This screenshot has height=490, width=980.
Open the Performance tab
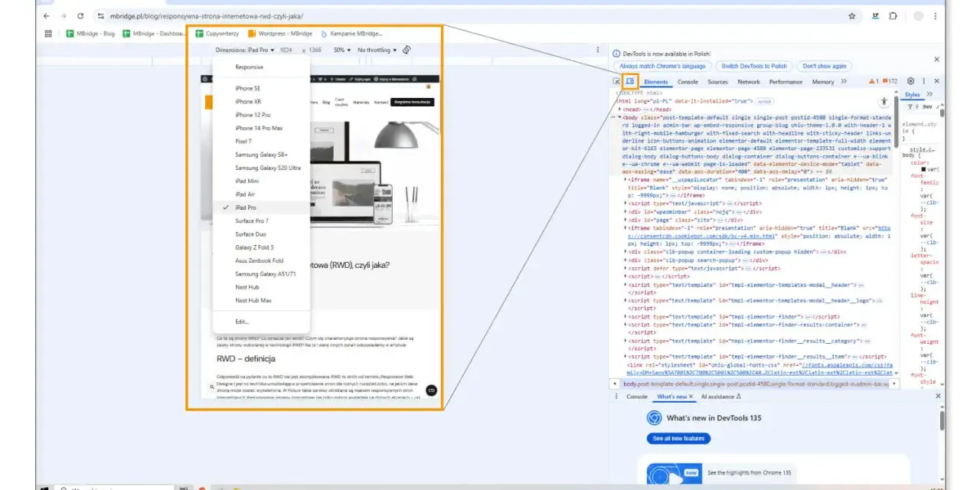click(x=786, y=81)
